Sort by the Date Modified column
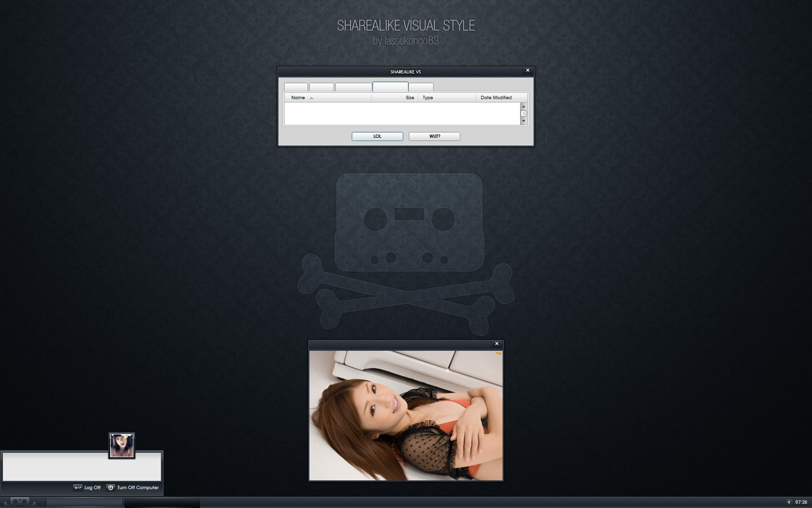This screenshot has height=508, width=812. tap(501, 98)
